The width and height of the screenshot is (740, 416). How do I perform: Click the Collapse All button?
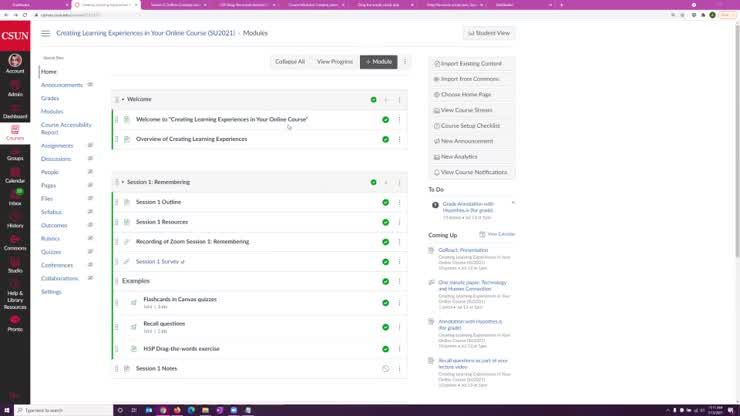(x=290, y=62)
